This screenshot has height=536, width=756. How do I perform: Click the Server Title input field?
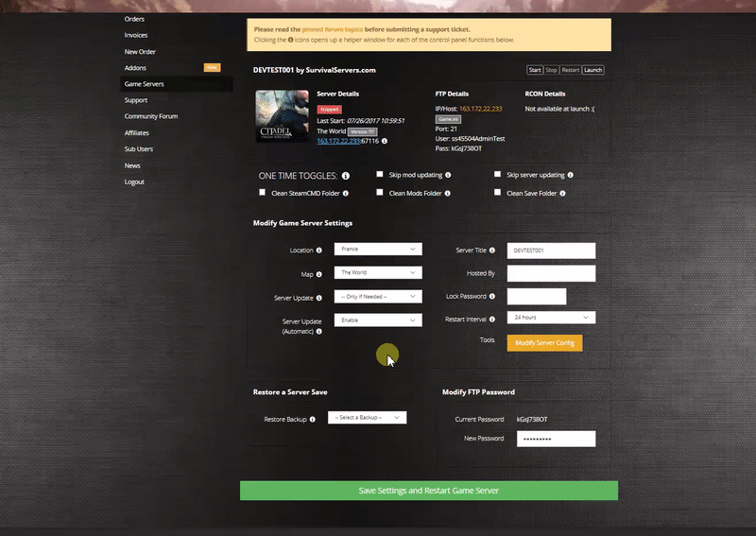coord(551,251)
